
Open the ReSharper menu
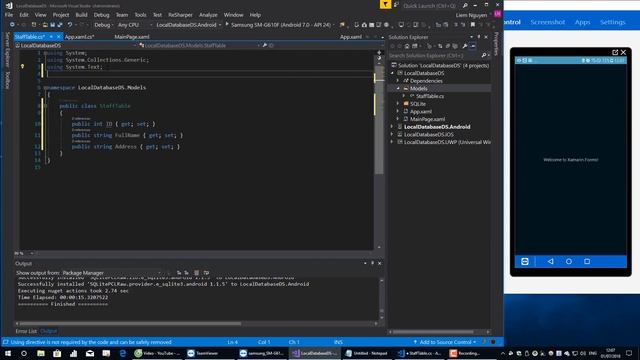[180, 15]
